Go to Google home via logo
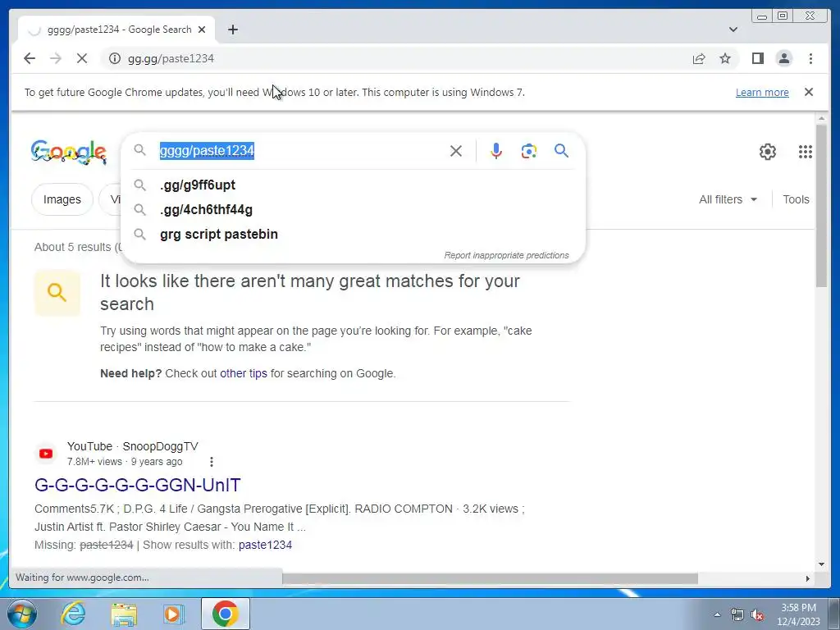The width and height of the screenshot is (840, 630). (69, 152)
